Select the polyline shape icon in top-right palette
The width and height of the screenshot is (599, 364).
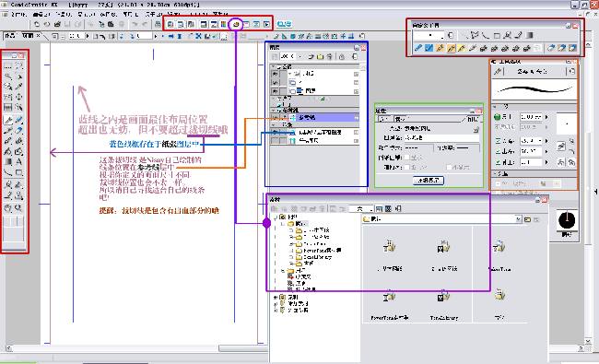point(475,36)
